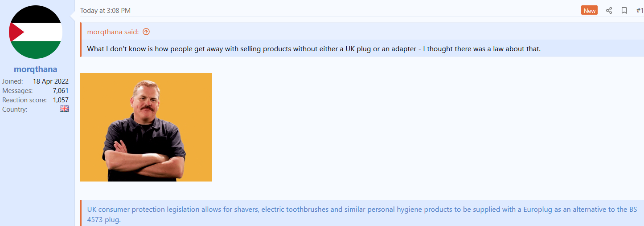Click the reaction score value 1,057
The height and width of the screenshot is (226, 644).
(x=61, y=100)
